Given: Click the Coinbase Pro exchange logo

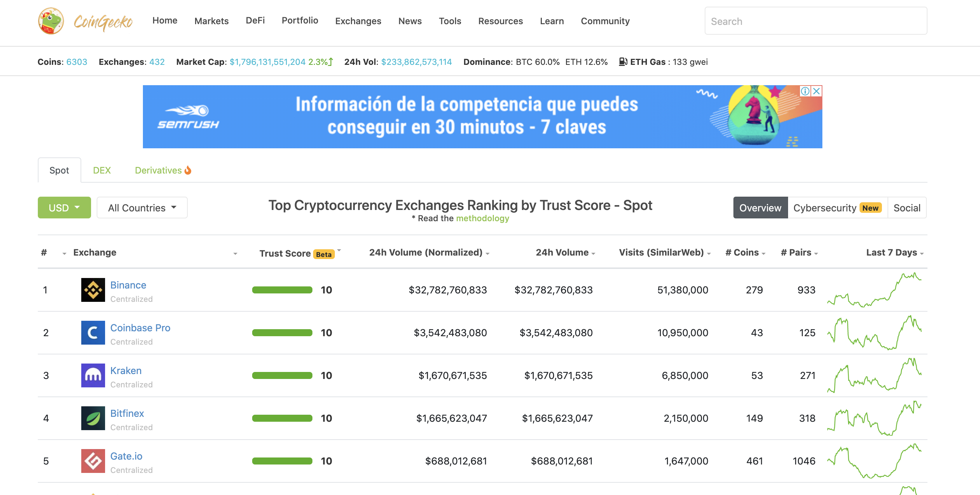Looking at the screenshot, I should tap(92, 332).
